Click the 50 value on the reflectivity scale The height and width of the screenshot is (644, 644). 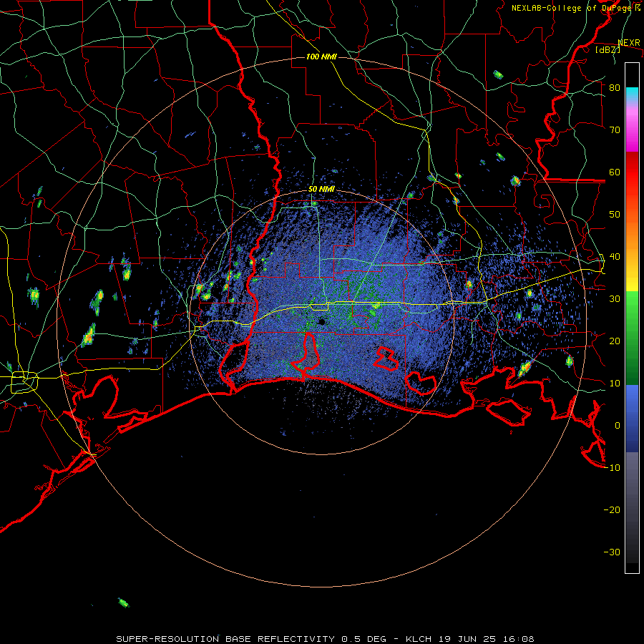pos(615,215)
